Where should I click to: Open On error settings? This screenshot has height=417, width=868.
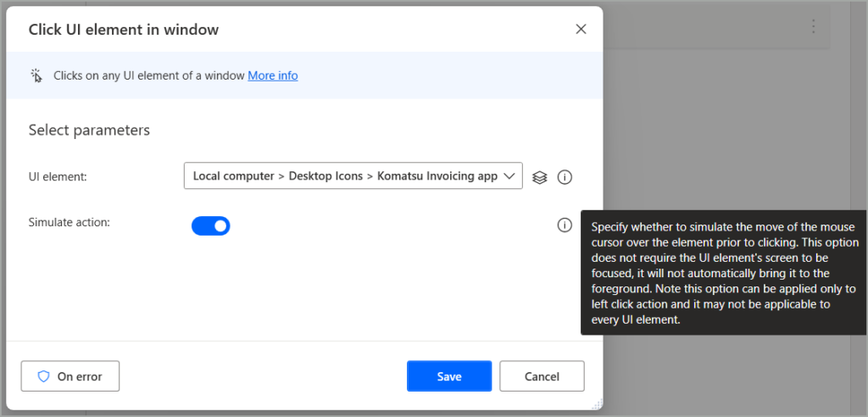[70, 376]
